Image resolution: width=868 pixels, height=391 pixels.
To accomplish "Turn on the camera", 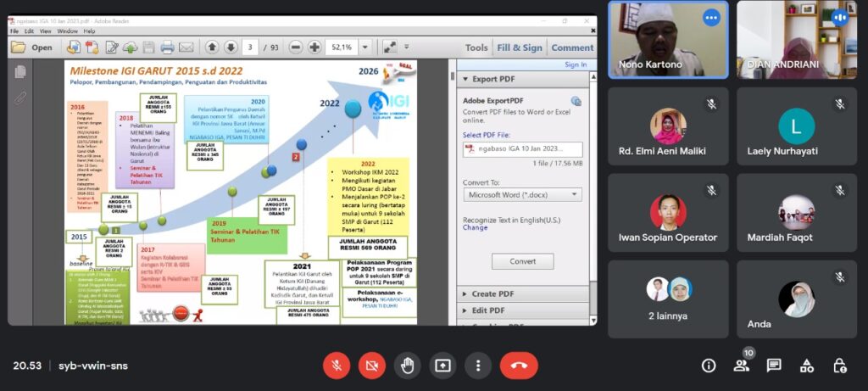I will point(371,366).
